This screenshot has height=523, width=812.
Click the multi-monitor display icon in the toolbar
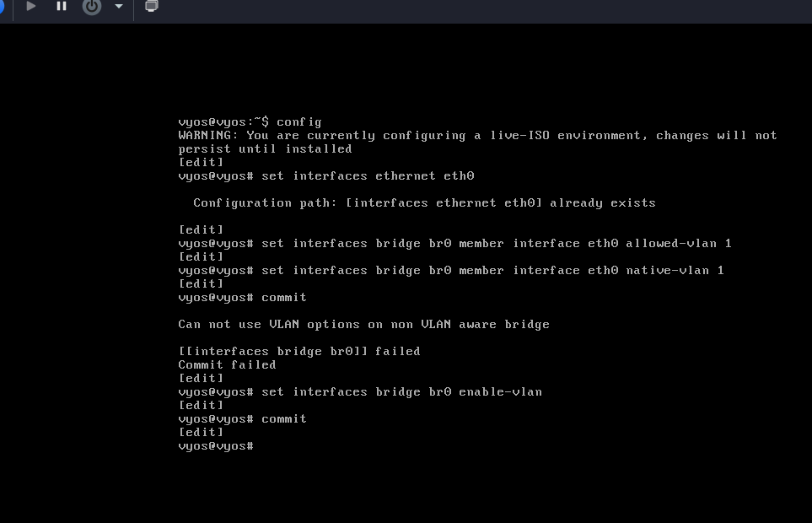[x=152, y=7]
